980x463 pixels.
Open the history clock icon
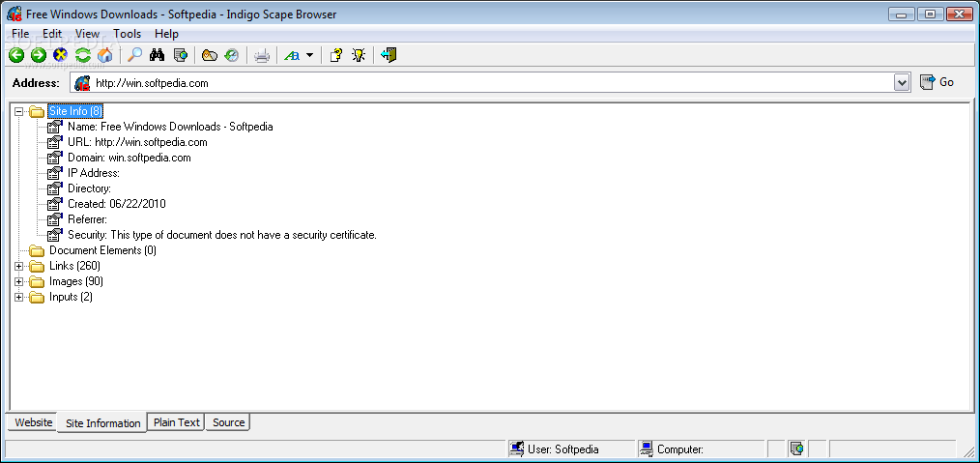(231, 56)
